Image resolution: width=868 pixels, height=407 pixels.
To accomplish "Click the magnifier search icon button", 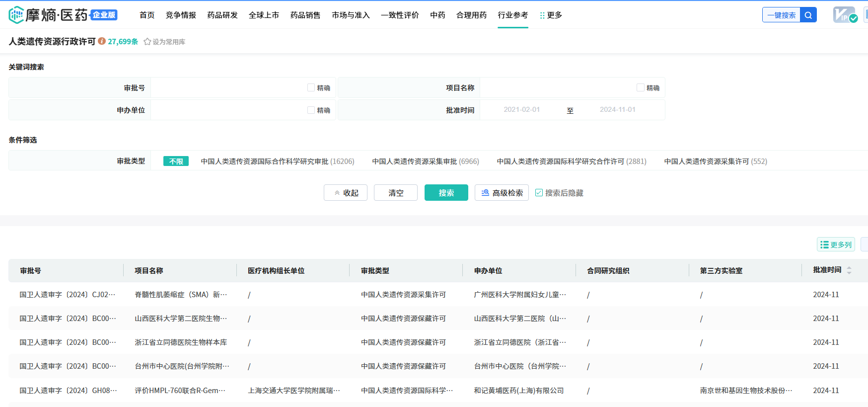I will click(x=808, y=15).
